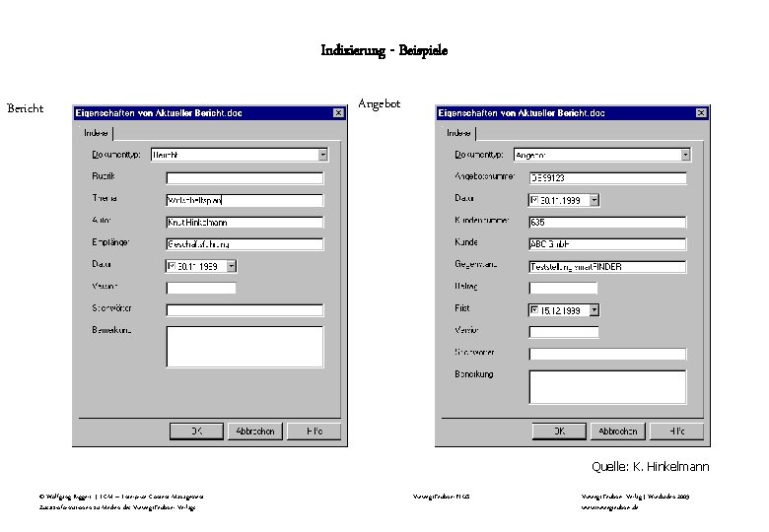This screenshot has height=532, width=769.
Task: Focus the empty Betrag field
Action: [564, 288]
